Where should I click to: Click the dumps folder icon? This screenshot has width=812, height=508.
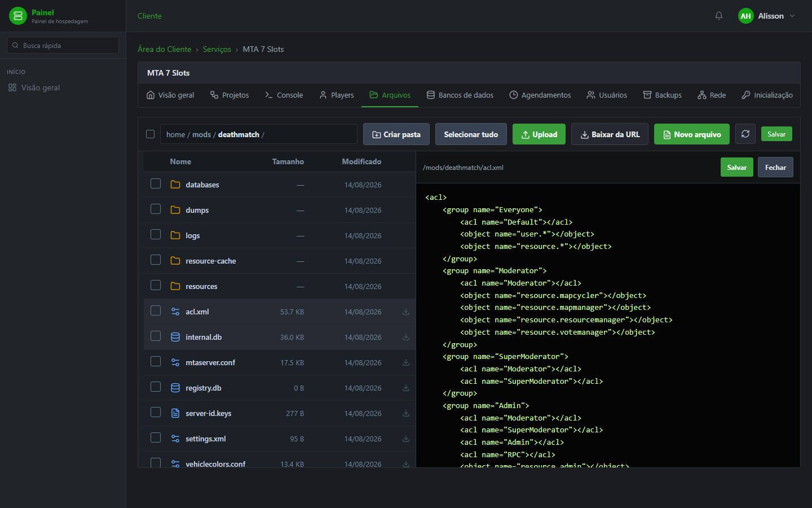point(175,210)
